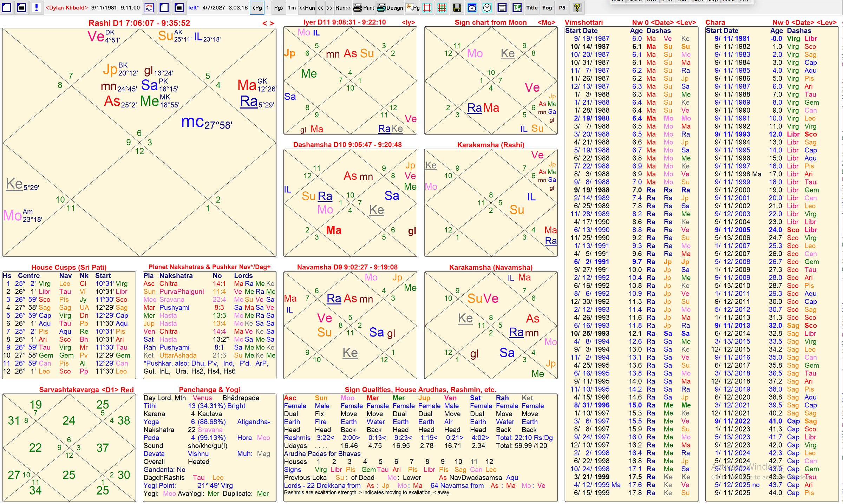Click the Print printer icon
The width and height of the screenshot is (843, 504).
coord(364,7)
